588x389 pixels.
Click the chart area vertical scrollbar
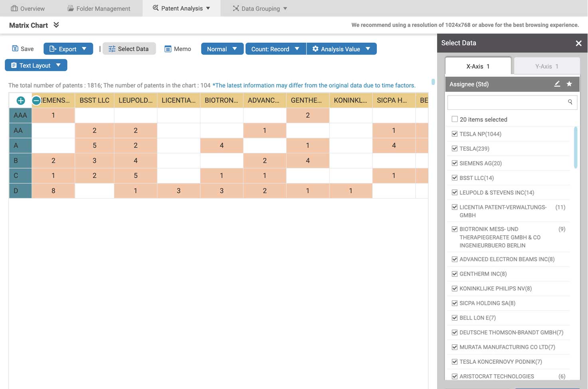pos(433,82)
